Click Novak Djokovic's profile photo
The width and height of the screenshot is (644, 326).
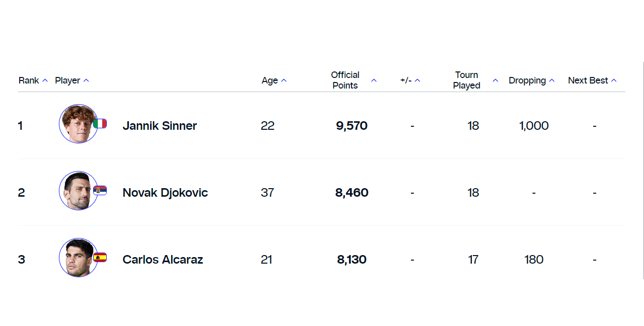point(78,191)
